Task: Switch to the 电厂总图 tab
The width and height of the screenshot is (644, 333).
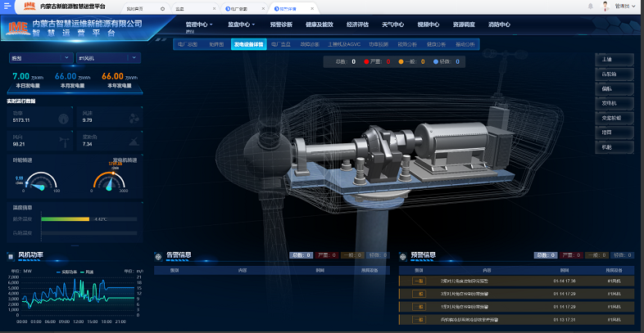Action: pyautogui.click(x=188, y=44)
